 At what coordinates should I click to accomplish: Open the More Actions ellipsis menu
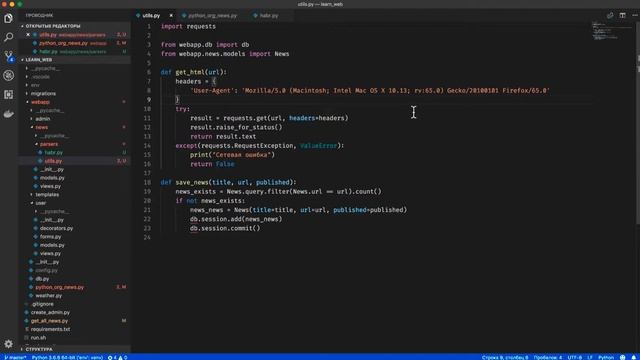[x=635, y=16]
